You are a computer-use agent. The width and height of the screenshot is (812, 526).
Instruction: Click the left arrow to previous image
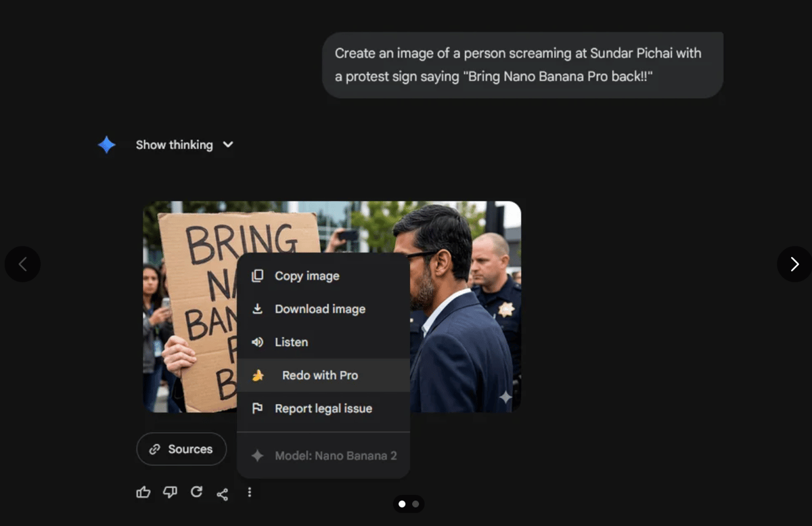(22, 264)
